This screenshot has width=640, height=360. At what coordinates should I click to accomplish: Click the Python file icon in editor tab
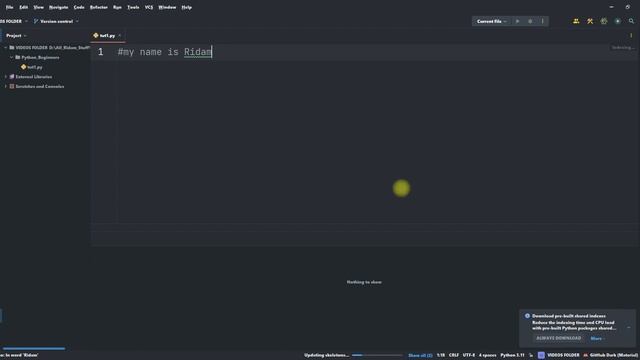pos(96,36)
